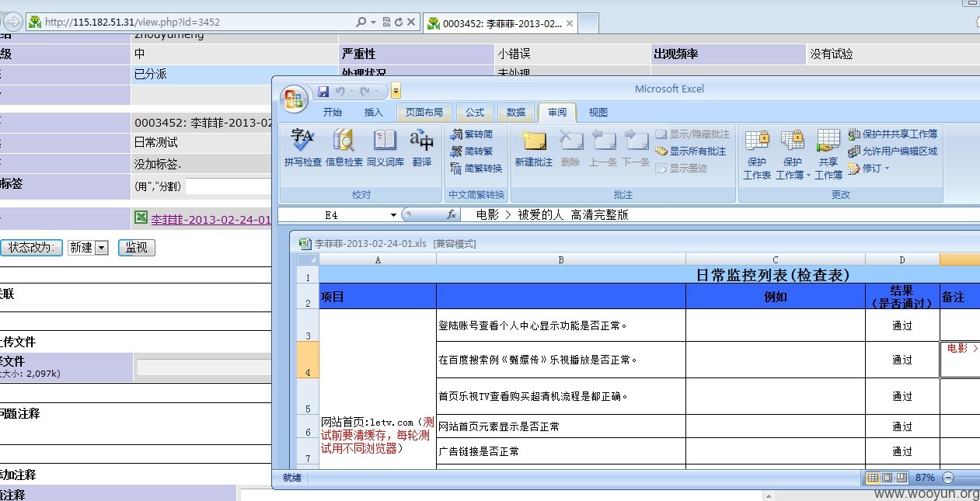
Task: Refresh the browser page
Action: (398, 22)
